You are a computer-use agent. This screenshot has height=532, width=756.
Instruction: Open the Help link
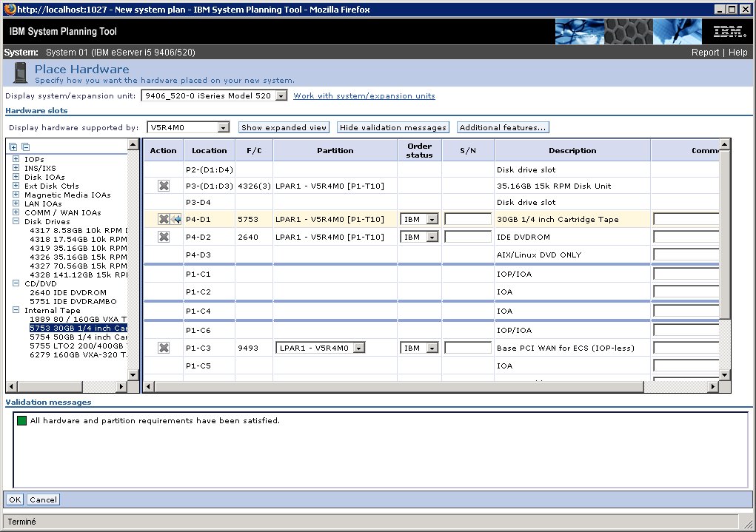coord(737,53)
